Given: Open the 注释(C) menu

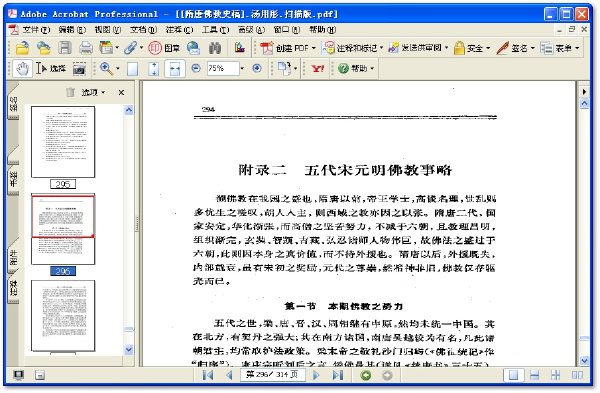Looking at the screenshot, I should point(179,29).
